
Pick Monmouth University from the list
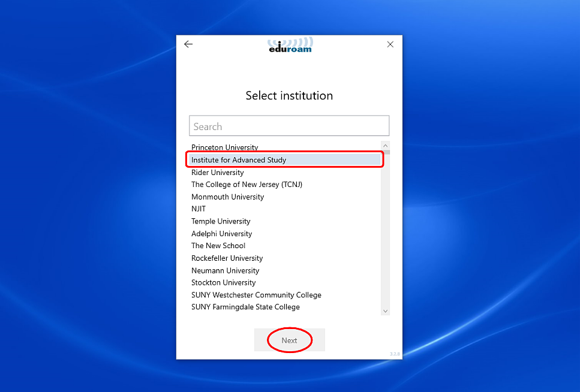[227, 197]
